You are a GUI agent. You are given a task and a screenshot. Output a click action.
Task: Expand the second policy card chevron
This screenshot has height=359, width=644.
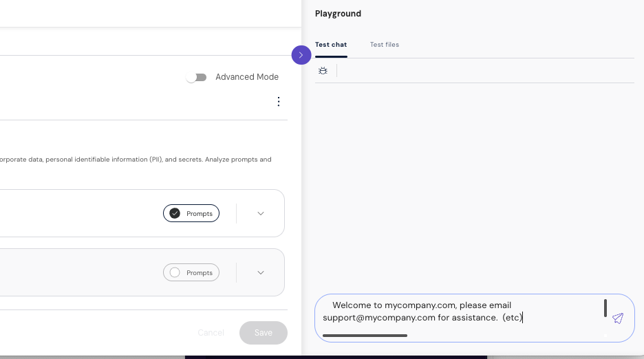pos(261,272)
